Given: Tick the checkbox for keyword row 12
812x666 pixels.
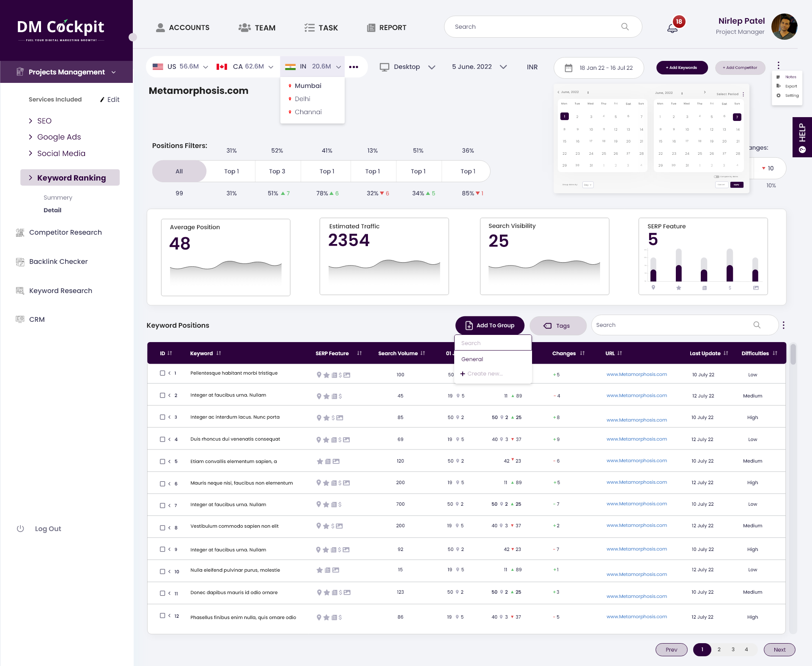Looking at the screenshot, I should [162, 616].
